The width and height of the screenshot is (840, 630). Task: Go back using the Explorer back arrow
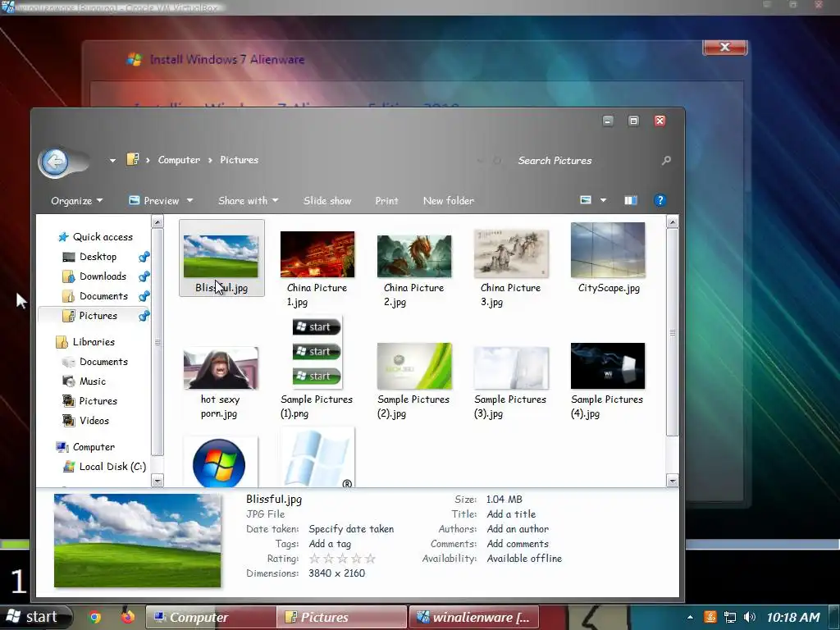point(55,162)
